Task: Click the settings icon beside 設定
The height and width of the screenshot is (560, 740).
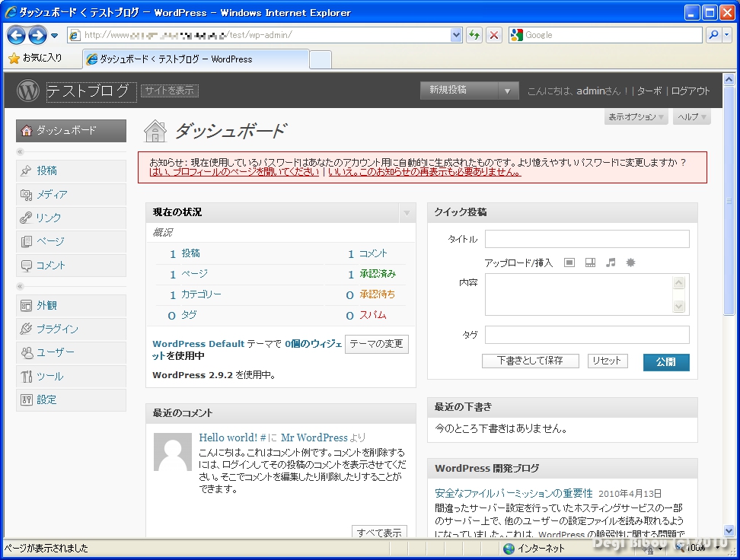Action: (x=26, y=400)
